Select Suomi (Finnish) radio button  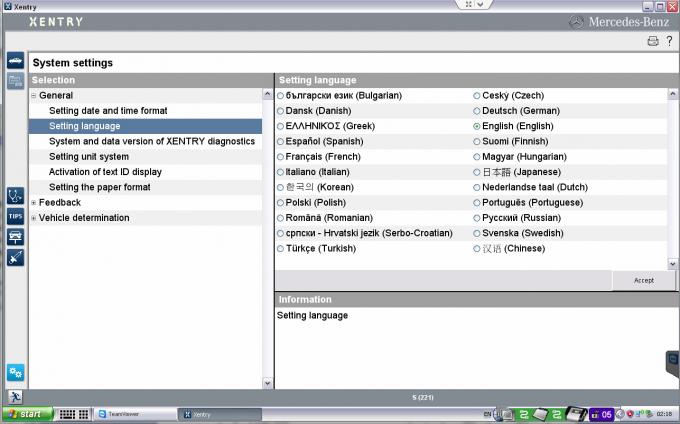click(x=477, y=142)
